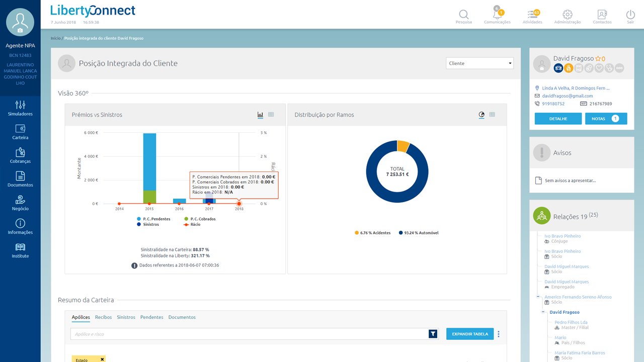Open Carteira in the sidebar
This screenshot has height=362, width=644.
tap(20, 132)
